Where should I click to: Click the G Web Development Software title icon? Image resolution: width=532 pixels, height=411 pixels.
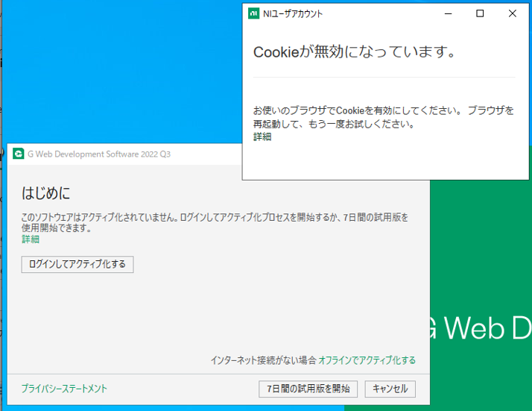tap(19, 154)
